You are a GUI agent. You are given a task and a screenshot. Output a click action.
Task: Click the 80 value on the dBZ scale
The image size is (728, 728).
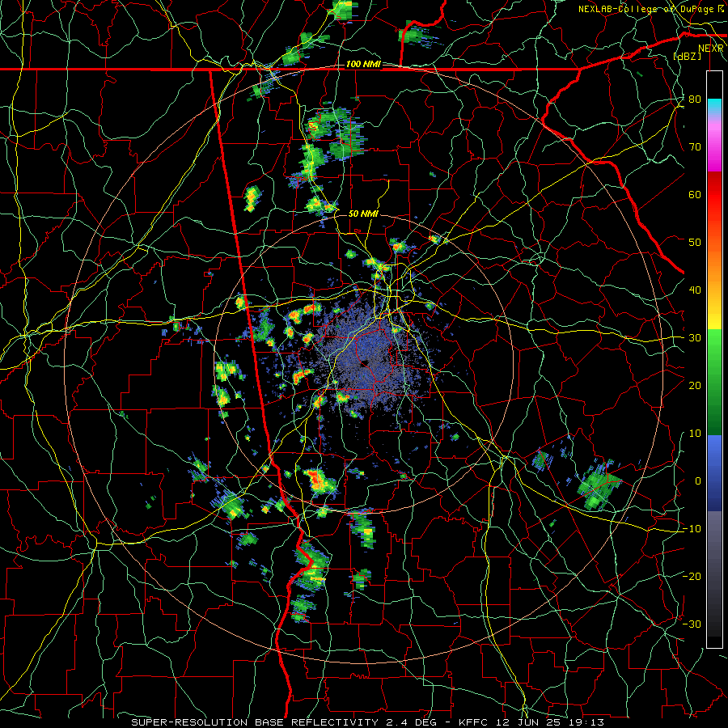[x=695, y=99]
